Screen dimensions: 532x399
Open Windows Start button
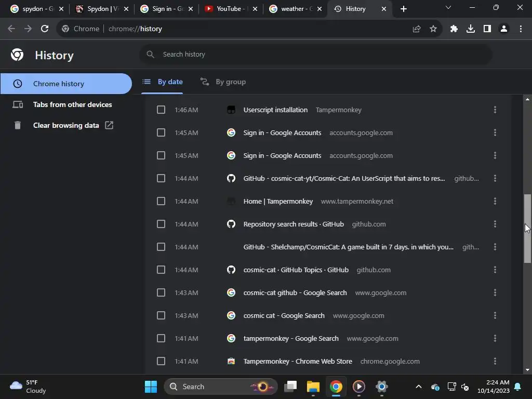point(151,387)
